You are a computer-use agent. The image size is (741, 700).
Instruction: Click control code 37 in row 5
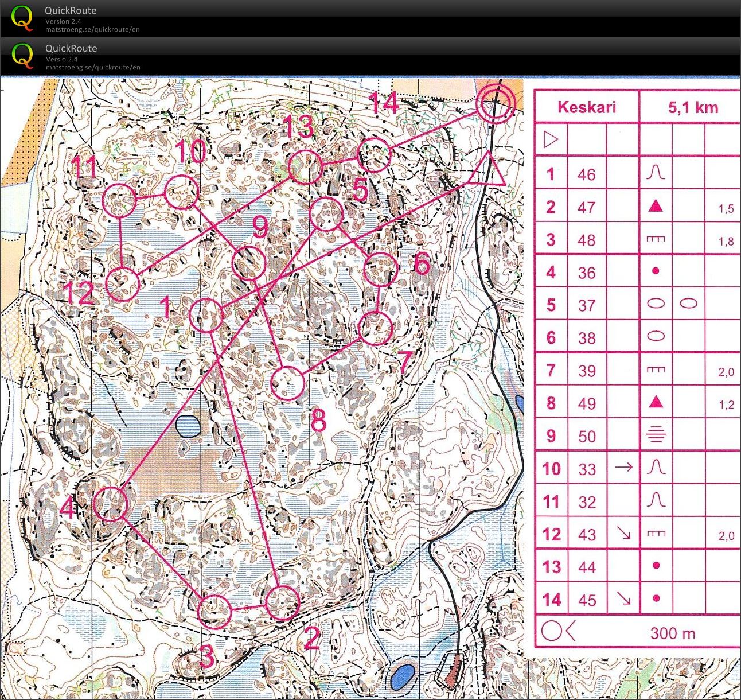pos(586,305)
